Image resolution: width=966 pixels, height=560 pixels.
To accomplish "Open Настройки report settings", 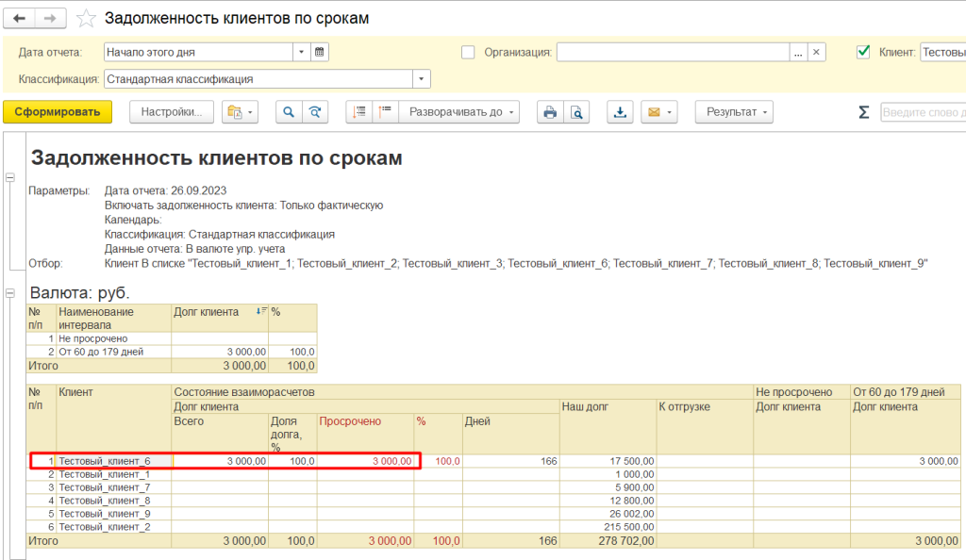I will point(171,112).
